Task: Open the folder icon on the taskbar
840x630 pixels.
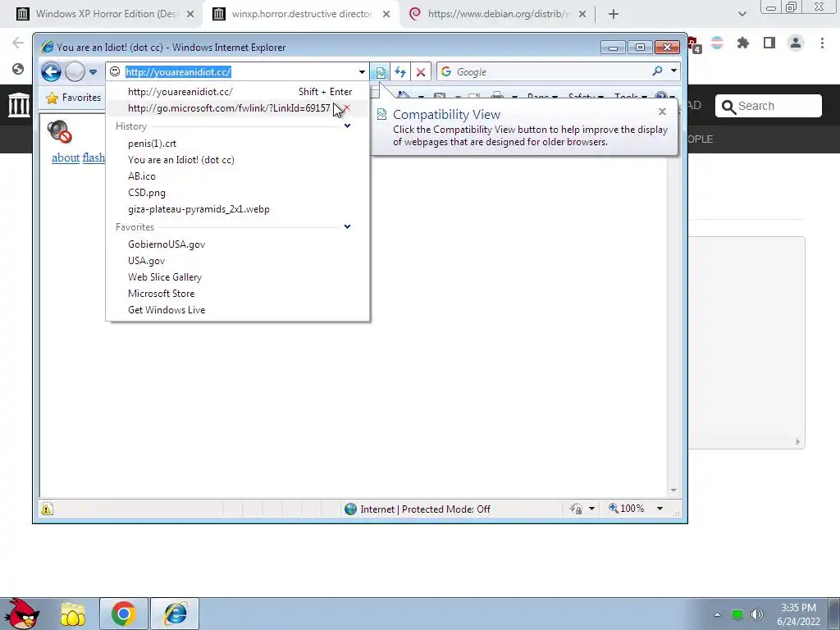Action: pyautogui.click(x=73, y=614)
